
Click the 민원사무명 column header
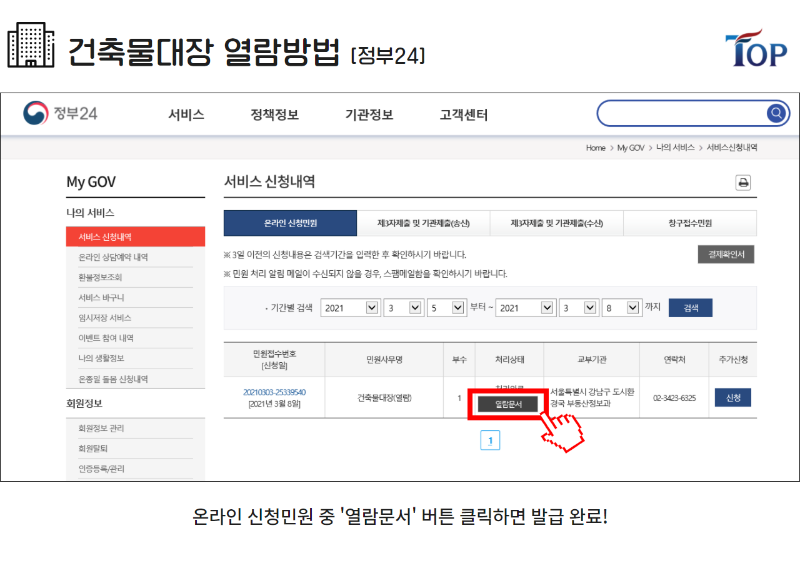click(384, 359)
